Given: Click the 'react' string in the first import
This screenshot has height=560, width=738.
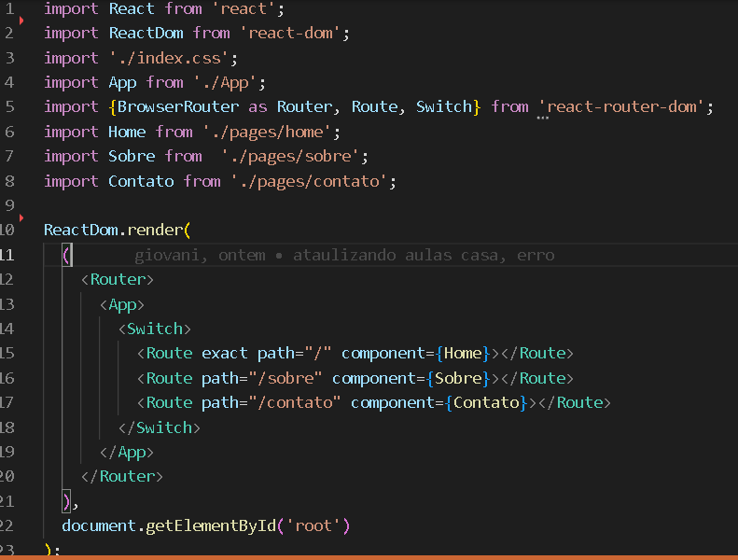Looking at the screenshot, I should 244,9.
